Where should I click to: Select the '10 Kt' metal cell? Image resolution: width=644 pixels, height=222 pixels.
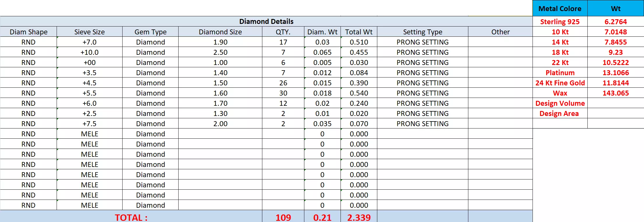tap(560, 32)
